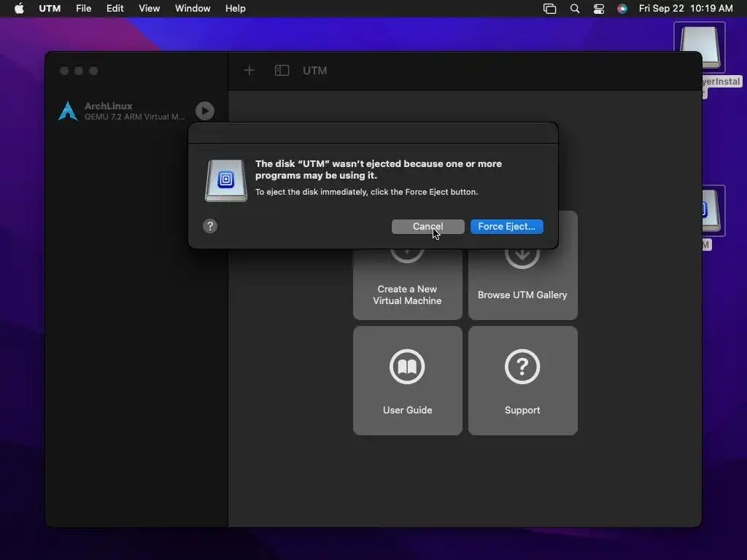Image resolution: width=747 pixels, height=560 pixels.
Task: Open the File menu
Action: pyautogui.click(x=83, y=9)
